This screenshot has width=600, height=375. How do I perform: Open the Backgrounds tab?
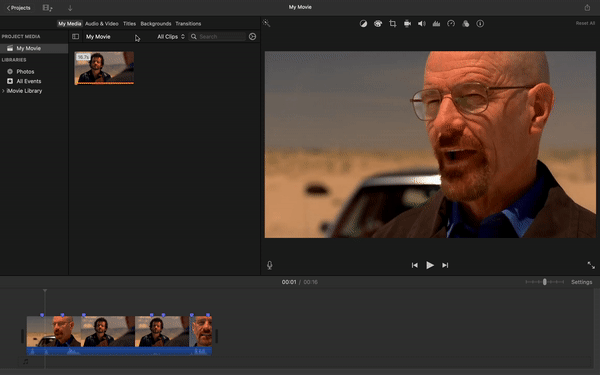[x=156, y=24]
